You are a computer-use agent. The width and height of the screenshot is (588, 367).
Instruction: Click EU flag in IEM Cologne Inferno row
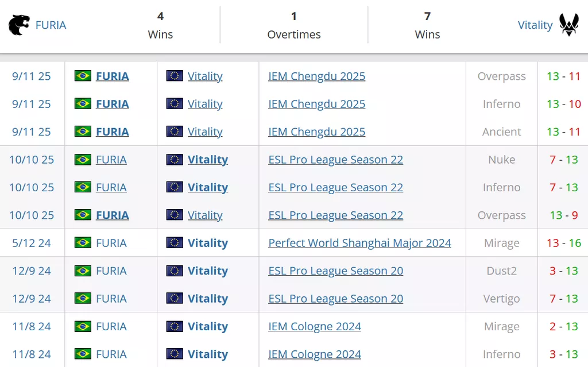[175, 354]
